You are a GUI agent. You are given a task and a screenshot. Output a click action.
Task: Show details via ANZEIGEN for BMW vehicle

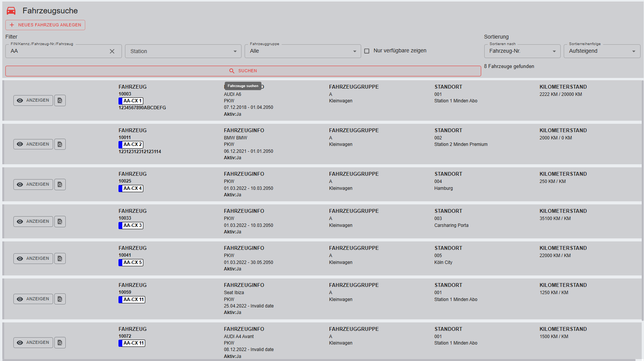(33, 144)
